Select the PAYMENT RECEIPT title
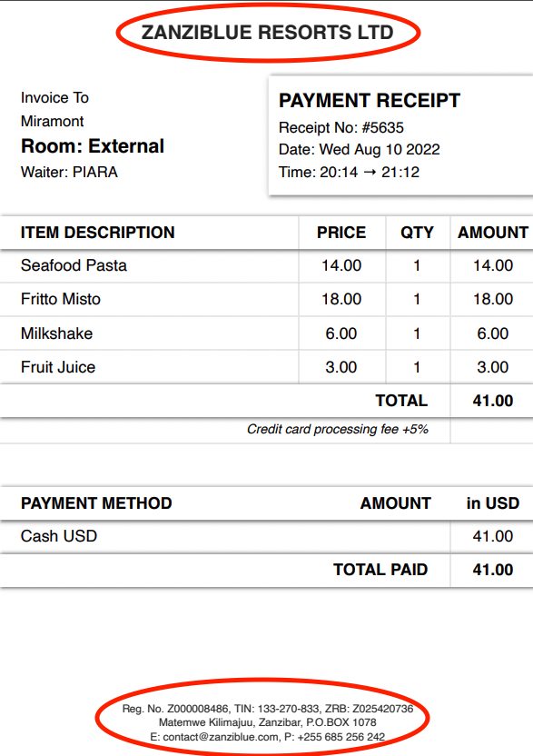 (x=370, y=101)
